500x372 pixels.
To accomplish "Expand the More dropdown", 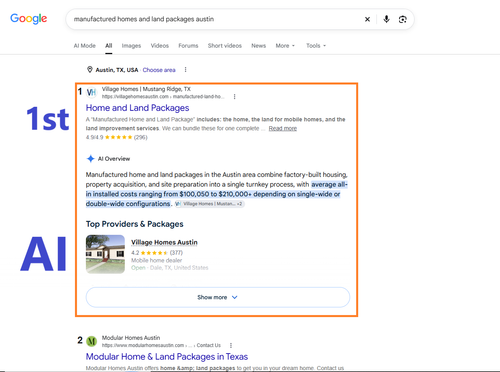I will pos(285,46).
